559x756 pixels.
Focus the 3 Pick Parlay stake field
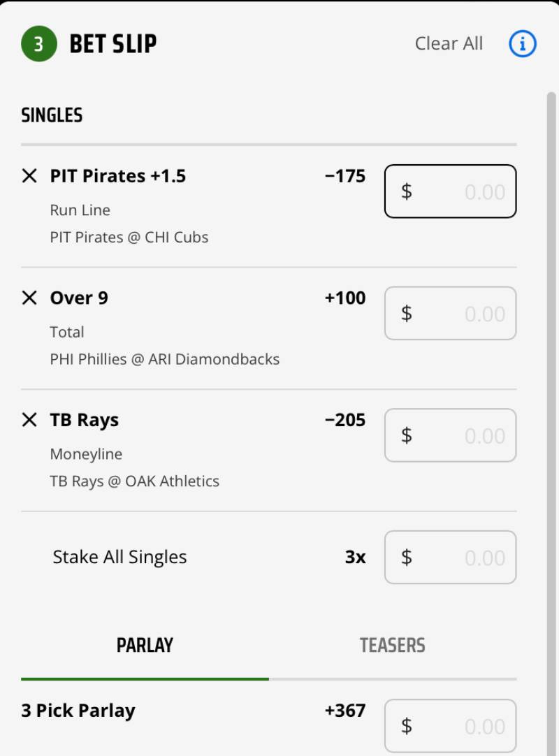click(451, 727)
